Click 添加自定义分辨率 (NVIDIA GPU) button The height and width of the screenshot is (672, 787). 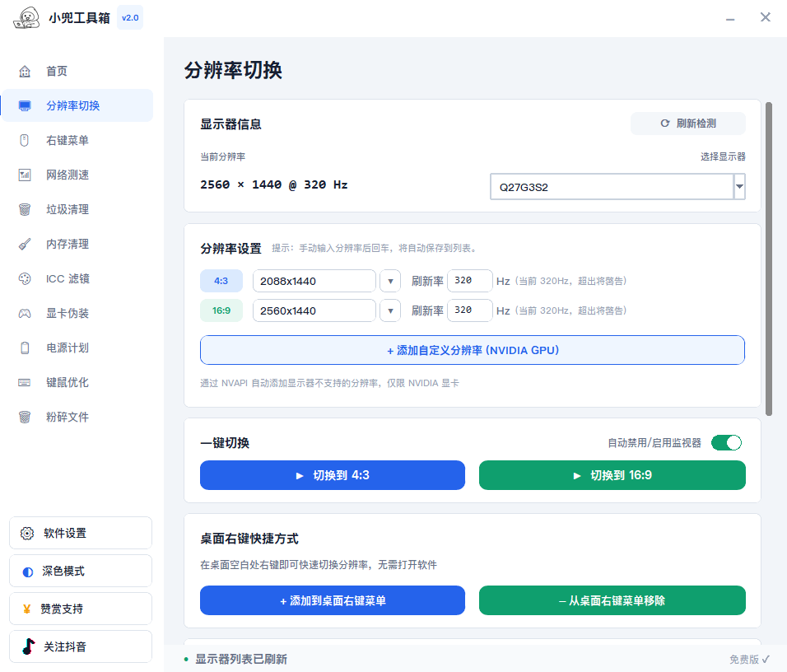pyautogui.click(x=473, y=350)
